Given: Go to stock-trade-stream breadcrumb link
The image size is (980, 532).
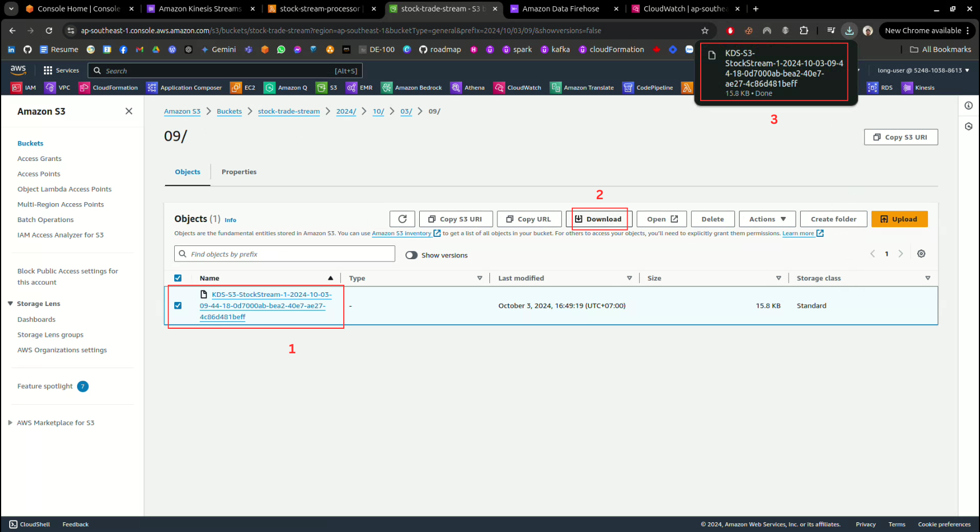Looking at the screenshot, I should pos(288,111).
